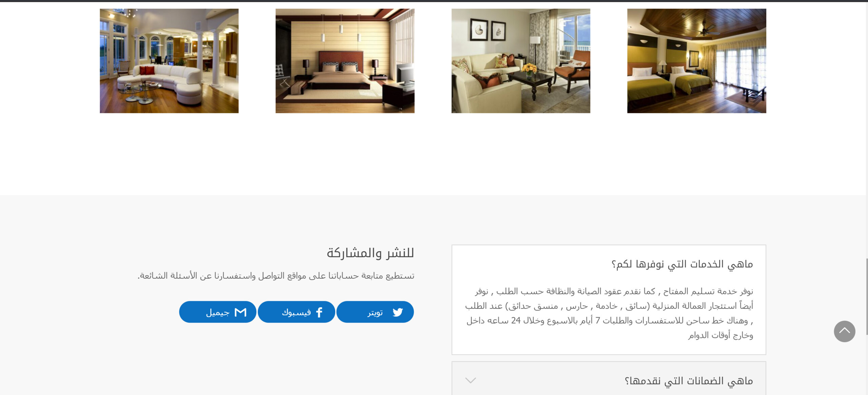
Task: Open the lounge with seashell frames photo
Action: (x=521, y=61)
